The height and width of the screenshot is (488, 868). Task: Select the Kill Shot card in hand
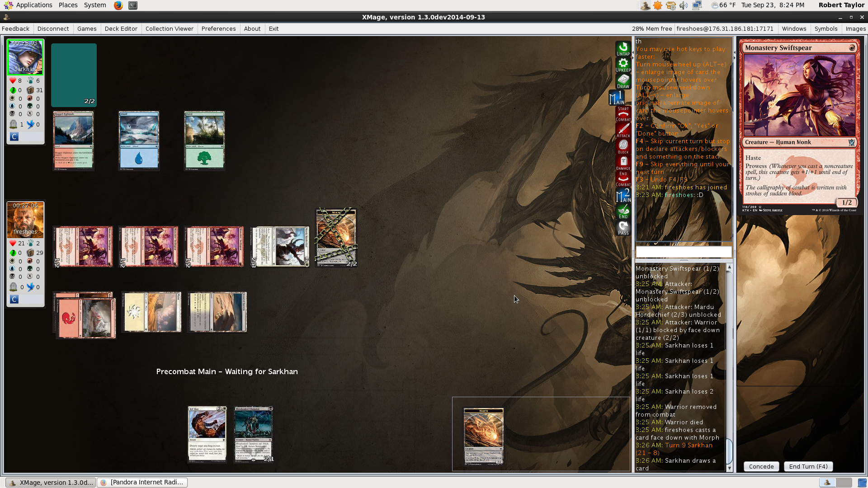pyautogui.click(x=207, y=434)
